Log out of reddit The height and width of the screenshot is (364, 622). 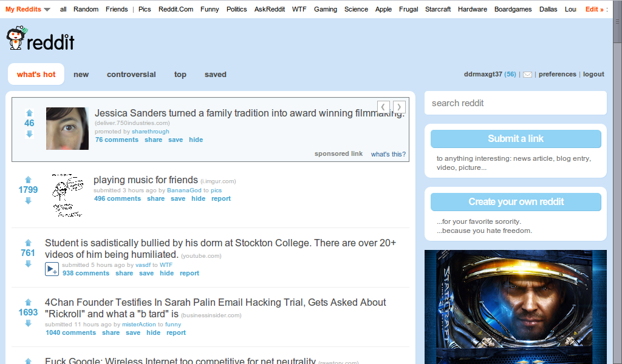[593, 74]
